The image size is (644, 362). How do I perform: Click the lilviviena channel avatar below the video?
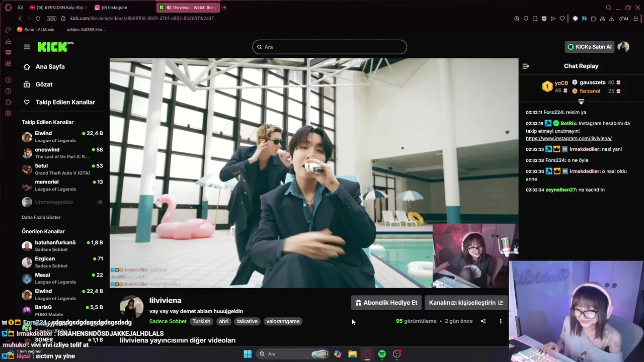131,307
